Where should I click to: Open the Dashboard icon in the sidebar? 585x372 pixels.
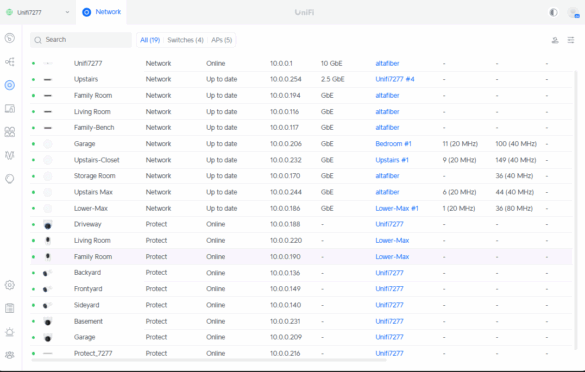pos(10,38)
